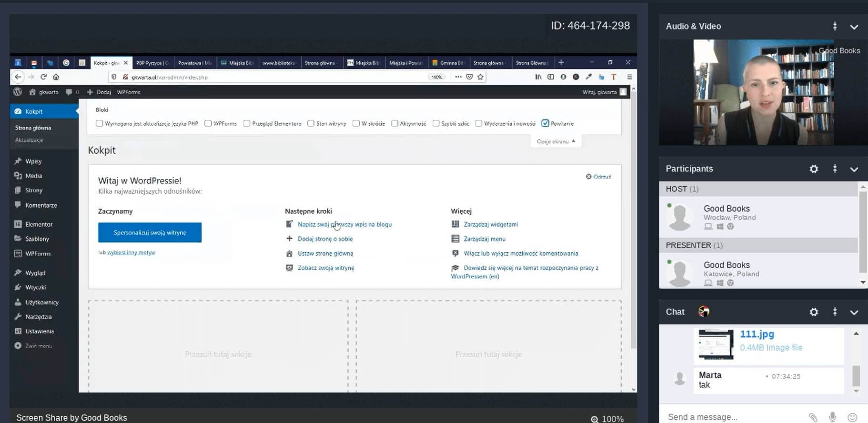Open the Chat settings gear
This screenshot has height=423, width=868.
(x=814, y=312)
